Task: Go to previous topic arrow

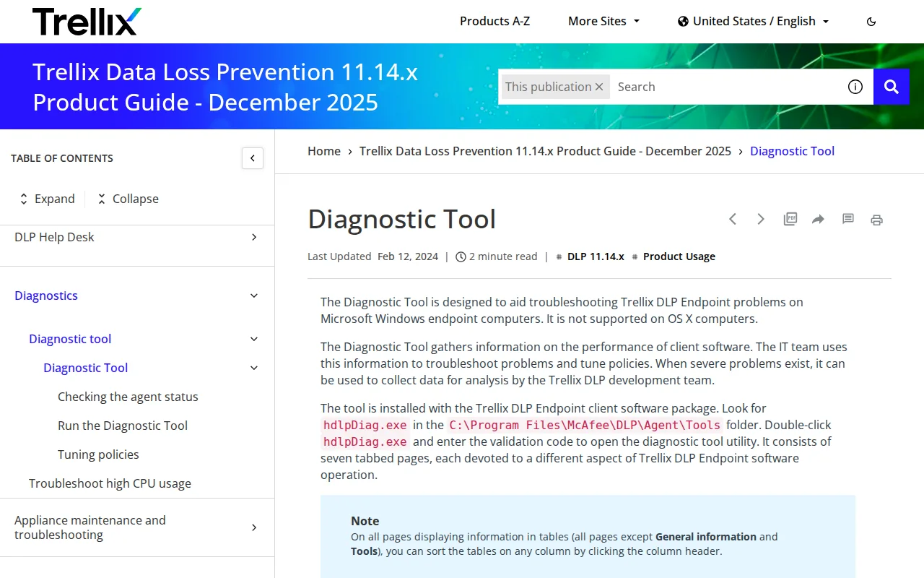Action: pyautogui.click(x=733, y=219)
